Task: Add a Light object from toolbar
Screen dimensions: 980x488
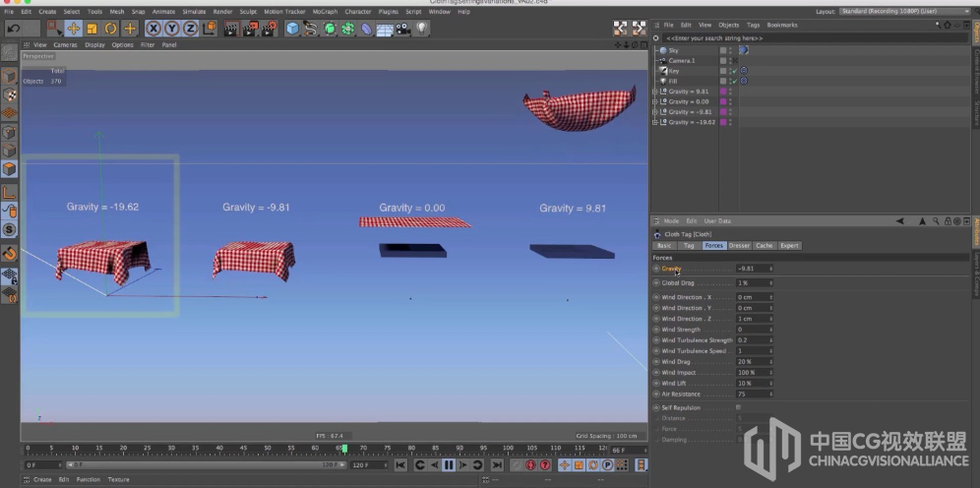Action: [x=422, y=29]
